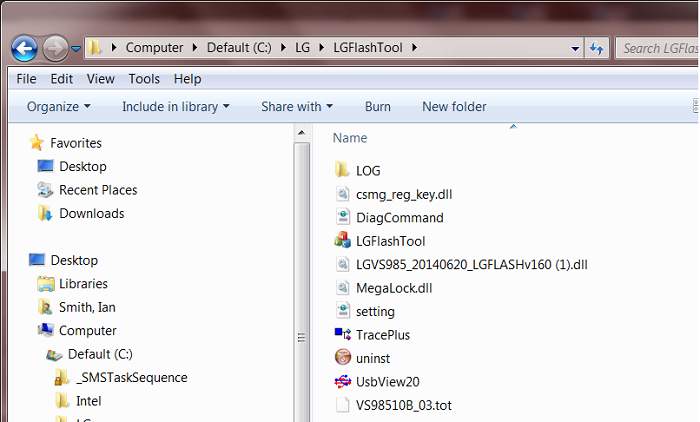Image resolution: width=700 pixels, height=422 pixels.
Task: Click the Default (C:) drive icon
Action: coord(54,355)
